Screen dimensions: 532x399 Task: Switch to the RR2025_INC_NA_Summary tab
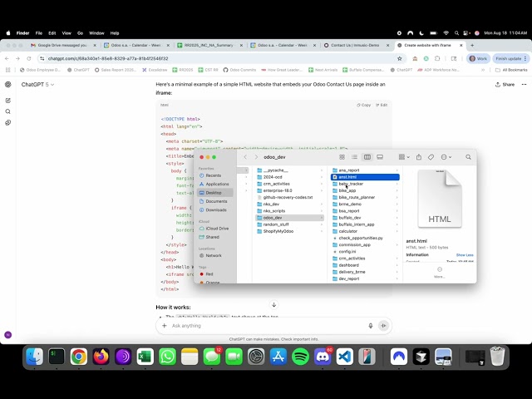209,45
